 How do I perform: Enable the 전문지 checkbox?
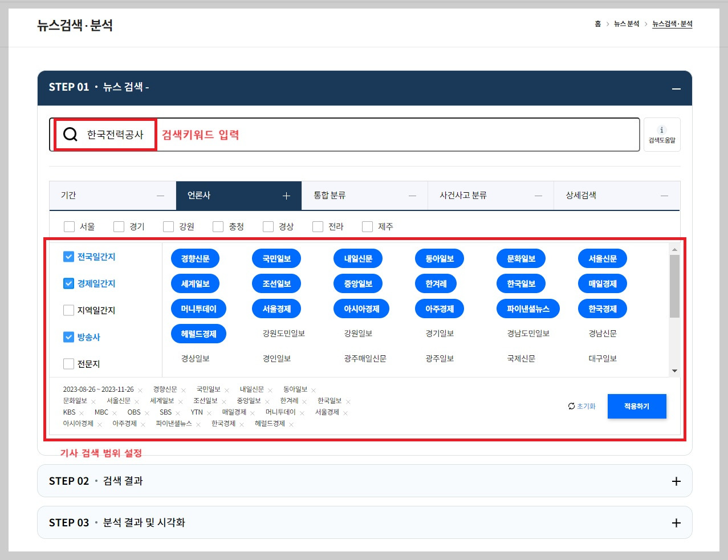68,364
